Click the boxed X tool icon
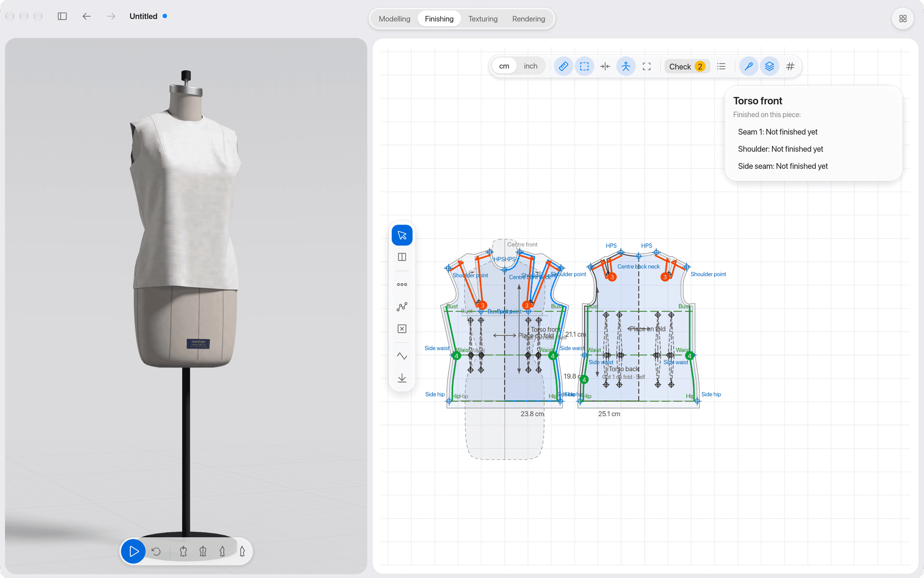 pos(402,329)
